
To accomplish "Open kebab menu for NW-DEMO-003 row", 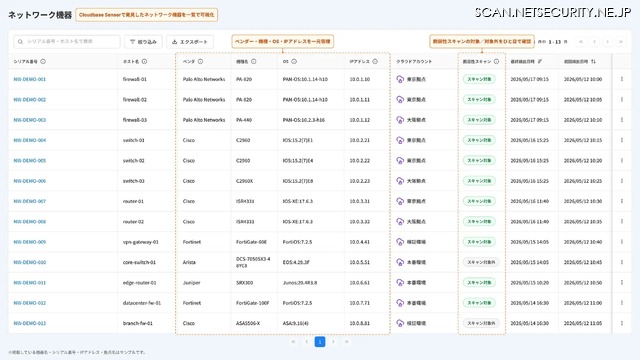I will [x=622, y=120].
